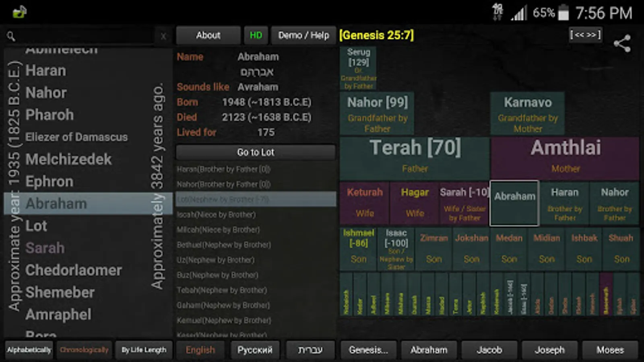Open Medan son tile

[509, 249]
